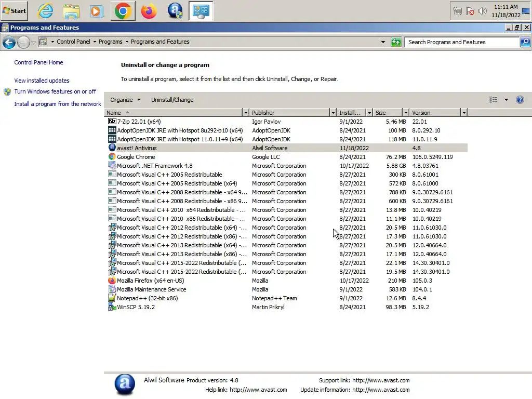Click the Visual C++ 2005 Redistributable (x64) icon
The image size is (532, 399).
(x=112, y=183)
